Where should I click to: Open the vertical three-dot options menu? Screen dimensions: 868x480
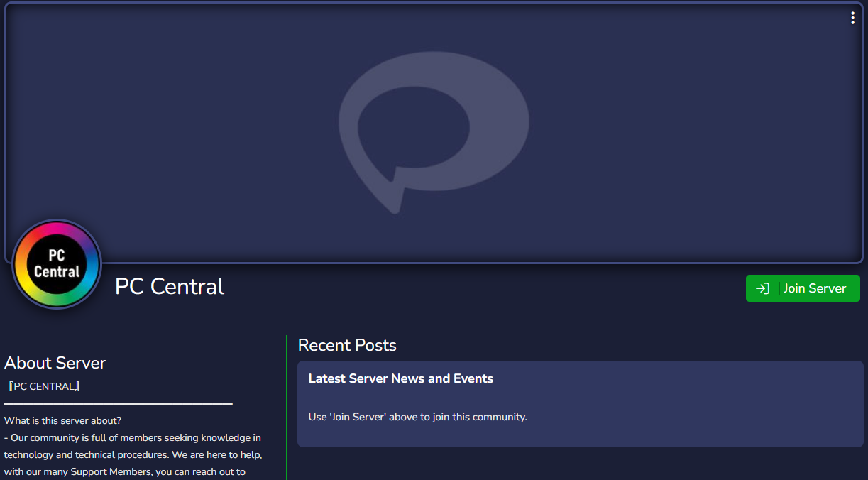tap(852, 18)
